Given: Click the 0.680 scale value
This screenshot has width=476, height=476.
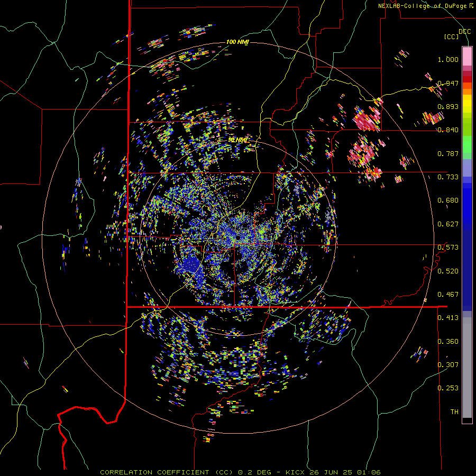Looking at the screenshot, I should pyautogui.click(x=448, y=200).
